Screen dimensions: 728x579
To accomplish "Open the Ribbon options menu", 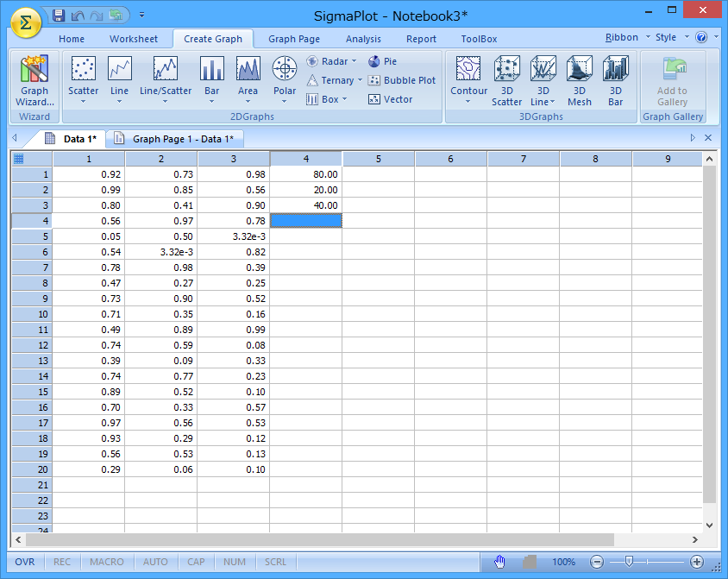I will (x=627, y=37).
